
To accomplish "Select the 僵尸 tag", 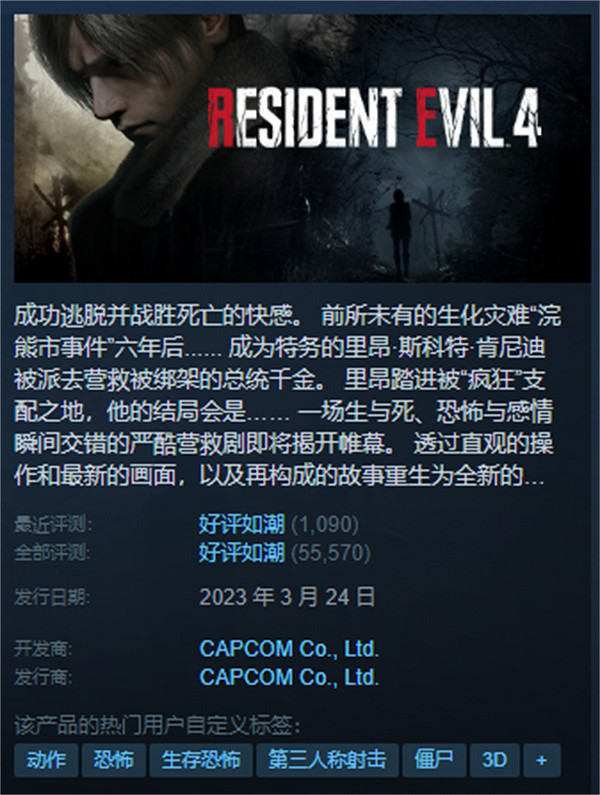I will click(x=434, y=760).
